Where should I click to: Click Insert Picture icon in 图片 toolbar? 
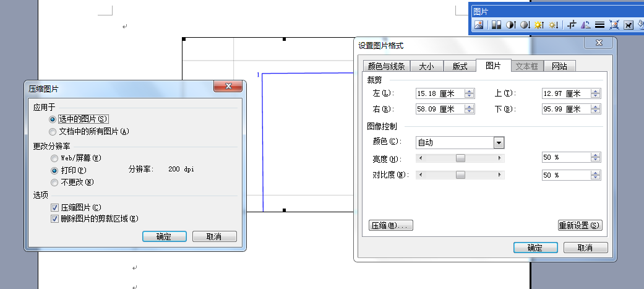478,25
